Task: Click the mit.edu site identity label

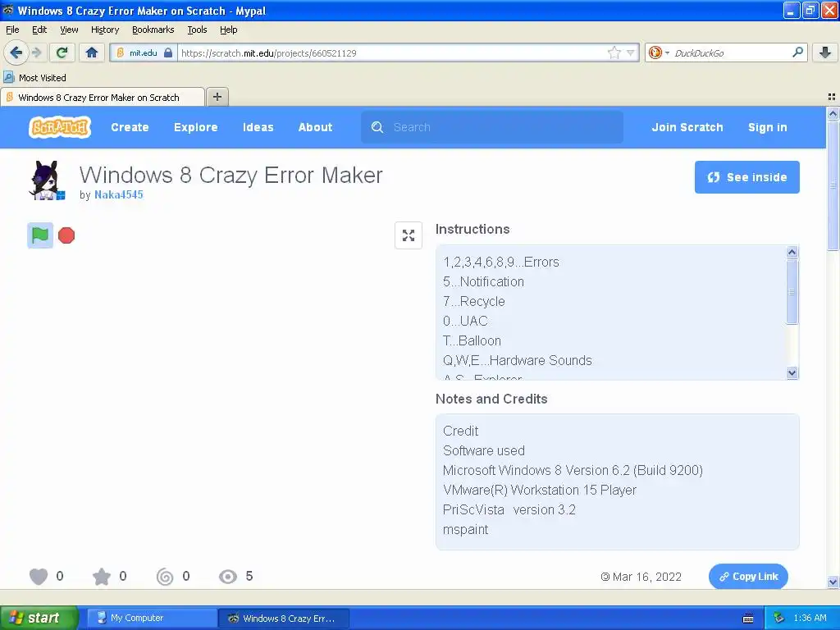Action: (x=143, y=52)
